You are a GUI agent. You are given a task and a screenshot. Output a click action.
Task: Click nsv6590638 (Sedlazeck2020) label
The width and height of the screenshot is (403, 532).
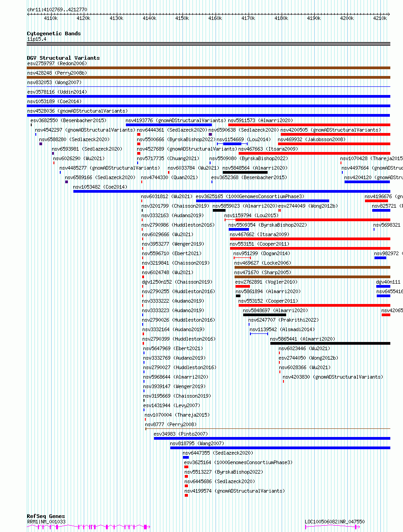point(244,130)
